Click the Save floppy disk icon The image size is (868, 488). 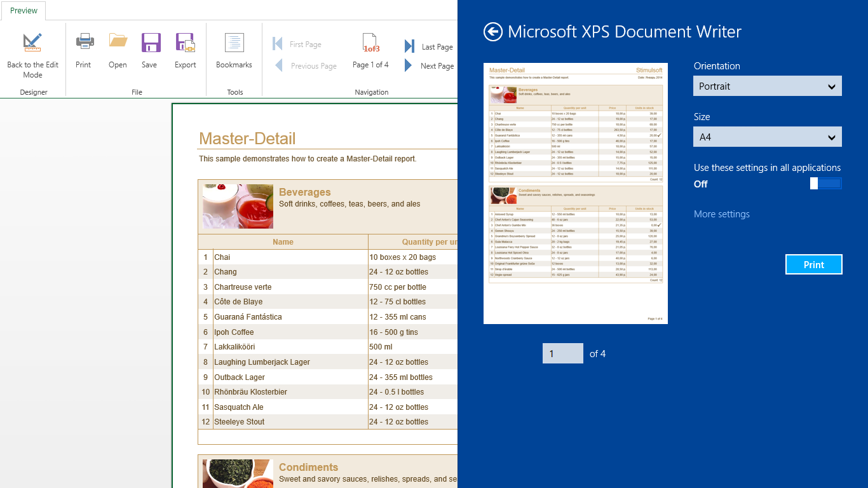click(x=151, y=42)
